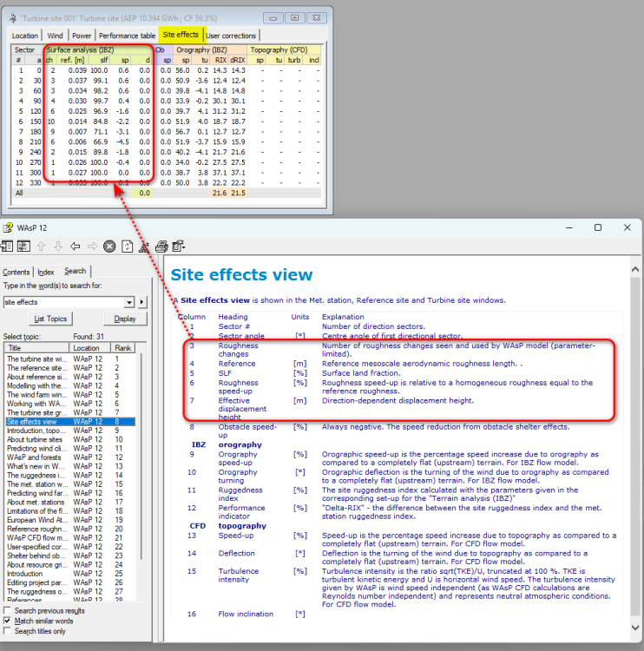Toggle Match similar words checkbox
Image resolution: width=644 pixels, height=651 pixels.
tap(8, 621)
